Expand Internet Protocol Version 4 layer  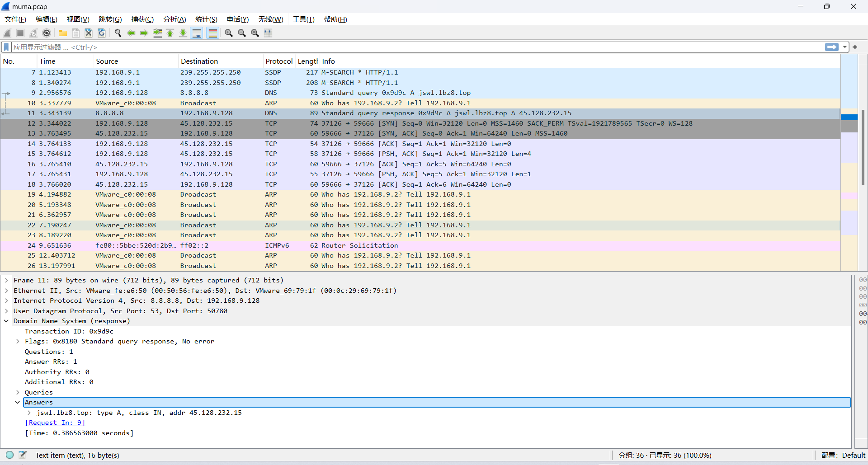point(6,301)
